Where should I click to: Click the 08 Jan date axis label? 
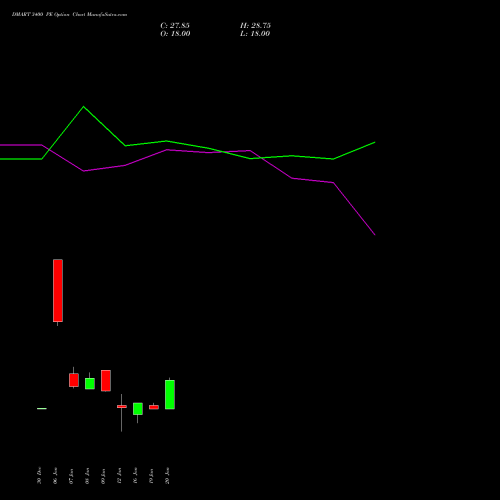click(87, 476)
